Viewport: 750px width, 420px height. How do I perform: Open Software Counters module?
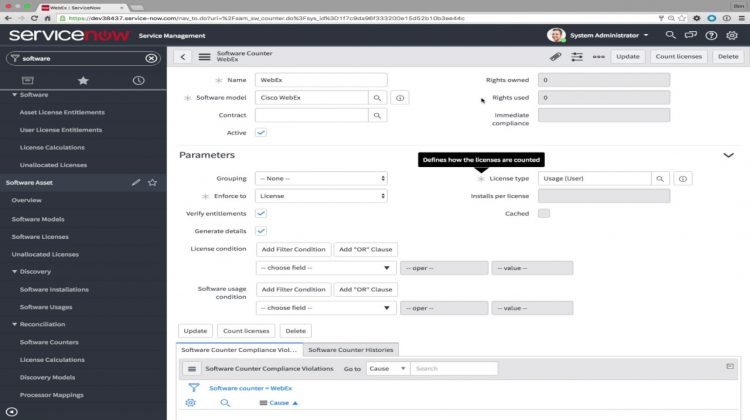pos(49,342)
